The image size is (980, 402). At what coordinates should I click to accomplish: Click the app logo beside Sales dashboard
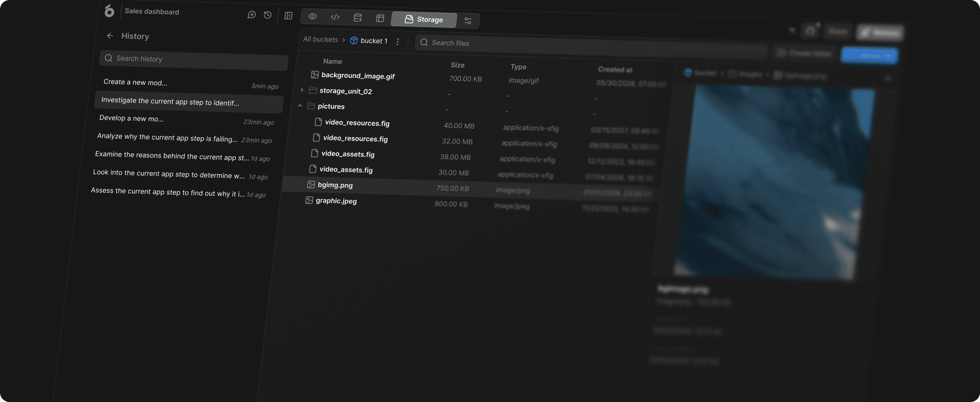pos(109,11)
